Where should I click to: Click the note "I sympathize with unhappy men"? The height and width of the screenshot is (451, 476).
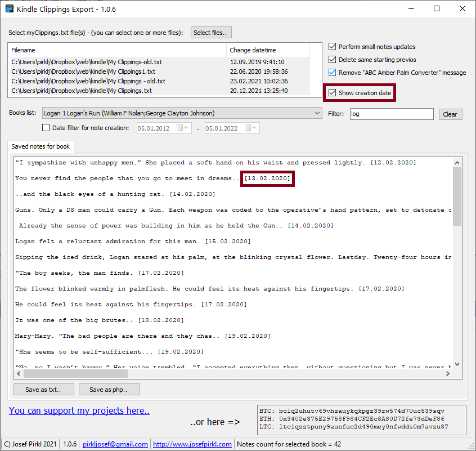click(x=215, y=163)
